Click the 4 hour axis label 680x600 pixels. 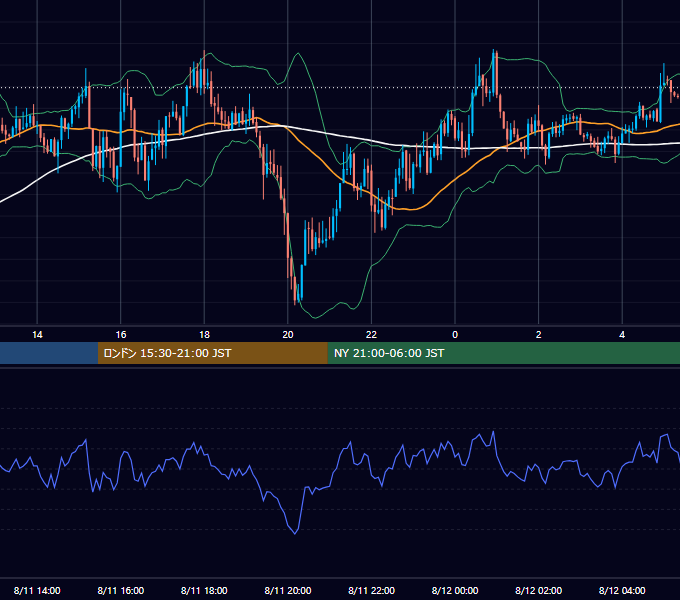(x=622, y=335)
